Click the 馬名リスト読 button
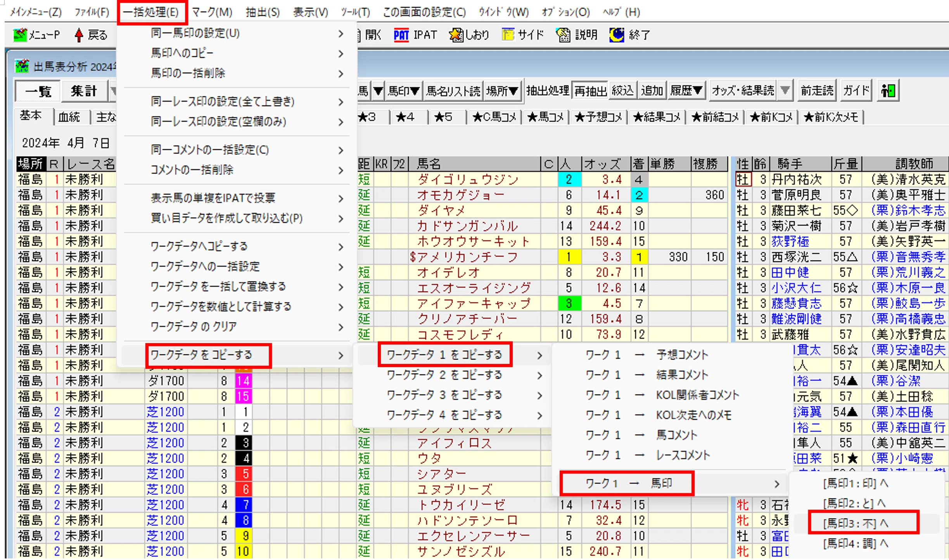 (453, 91)
